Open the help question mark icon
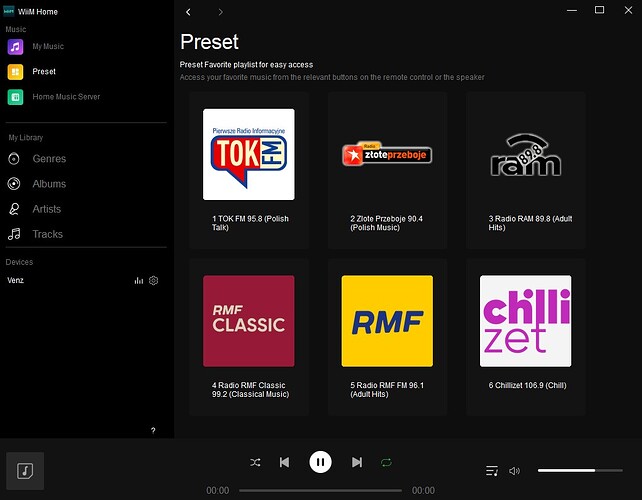Screen dimensions: 642x500 click(x=153, y=430)
